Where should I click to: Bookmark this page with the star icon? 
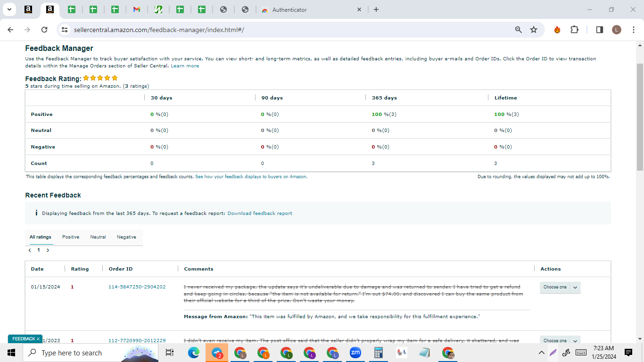534,30
